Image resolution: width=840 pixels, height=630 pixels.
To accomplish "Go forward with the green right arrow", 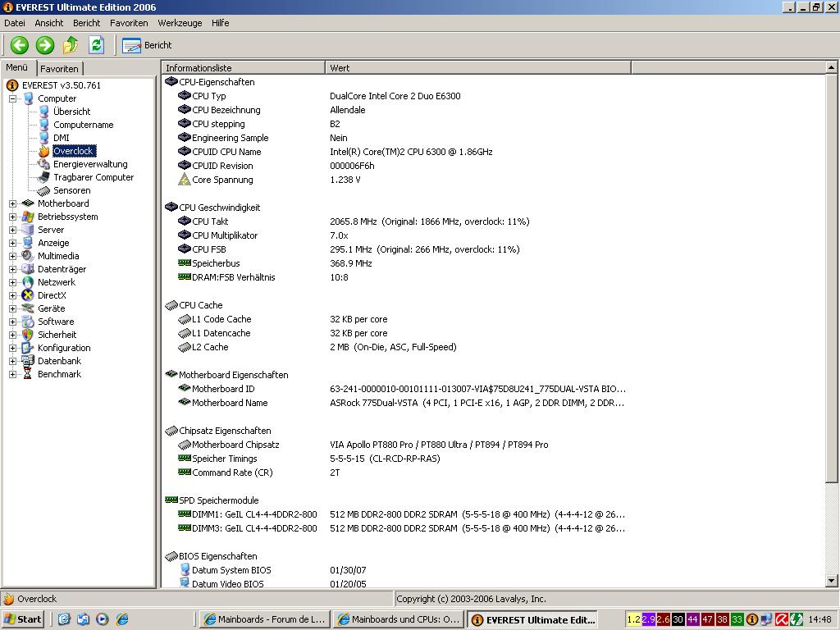I will coord(45,45).
